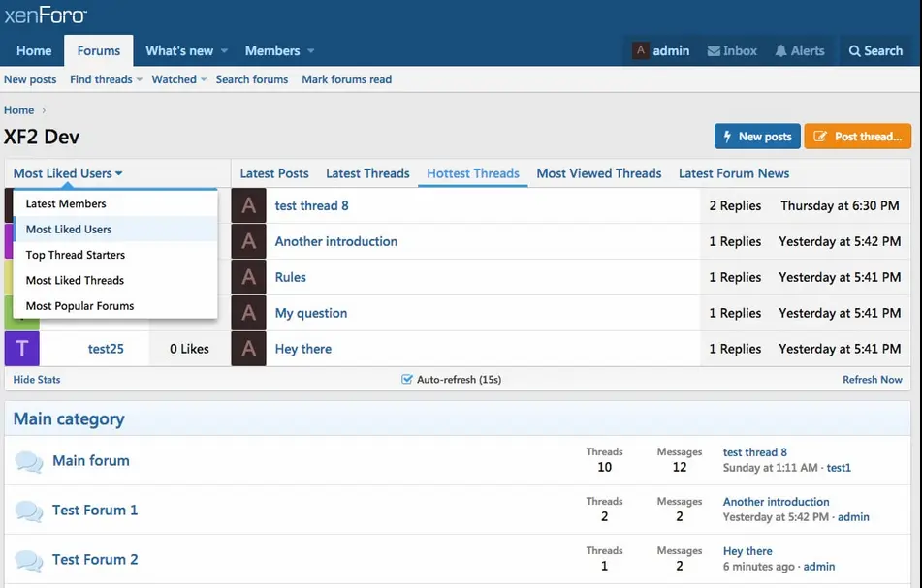Toggle the Auto-refresh (15s) checkbox
Image resolution: width=922 pixels, height=588 pixels.
406,379
